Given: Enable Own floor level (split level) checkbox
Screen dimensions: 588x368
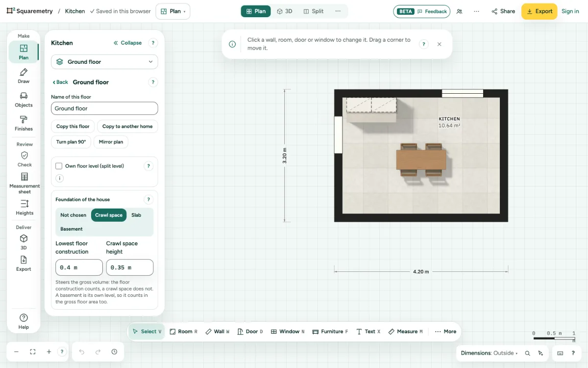Looking at the screenshot, I should pos(59,166).
